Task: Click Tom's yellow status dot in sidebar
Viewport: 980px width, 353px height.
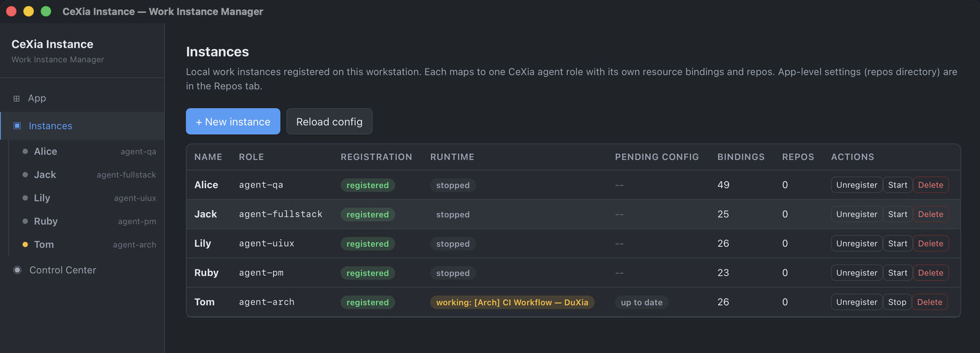Action: (x=25, y=245)
